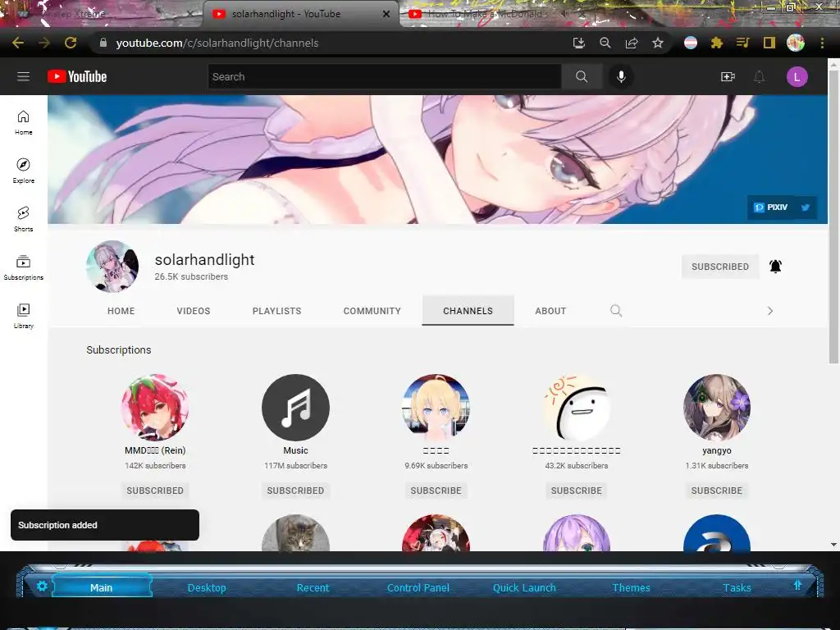This screenshot has height=630, width=840.
Task: Open the Chrome profile avatar
Action: click(796, 43)
